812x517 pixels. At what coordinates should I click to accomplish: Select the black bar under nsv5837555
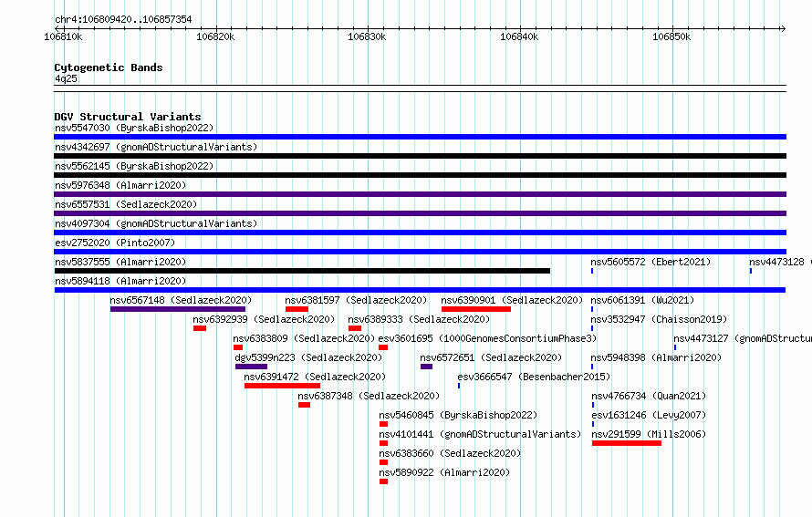click(x=302, y=271)
